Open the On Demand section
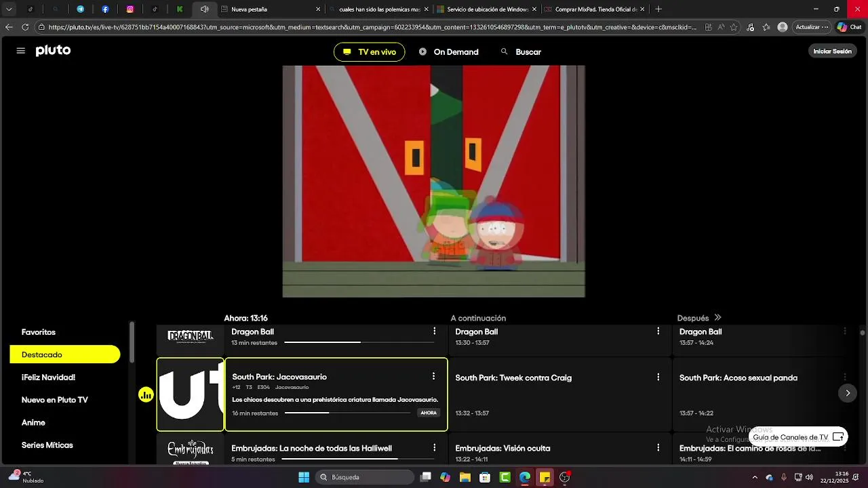The height and width of the screenshot is (488, 868). [449, 52]
